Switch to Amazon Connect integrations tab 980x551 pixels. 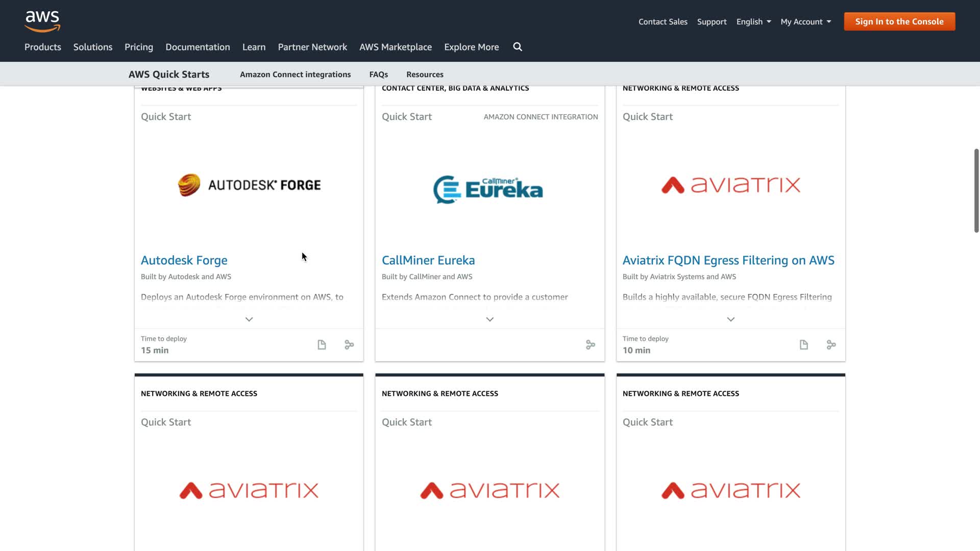coord(295,74)
